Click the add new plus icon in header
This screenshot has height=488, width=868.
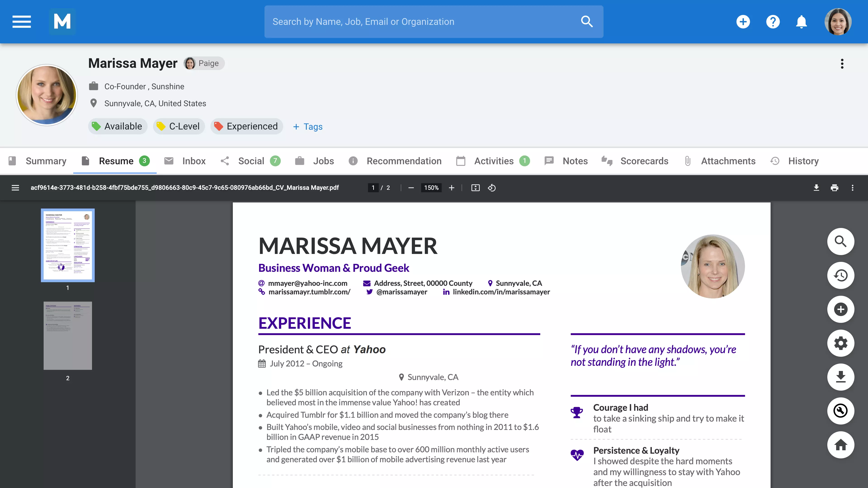pos(743,21)
